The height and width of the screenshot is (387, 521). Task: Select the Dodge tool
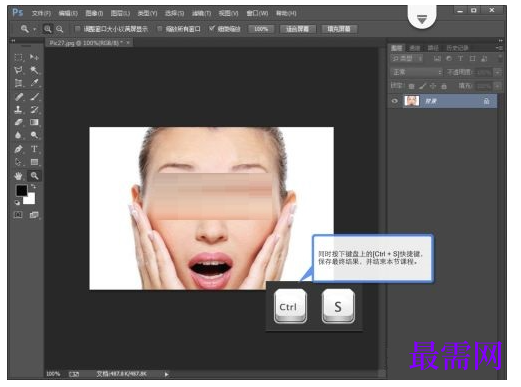(34, 135)
